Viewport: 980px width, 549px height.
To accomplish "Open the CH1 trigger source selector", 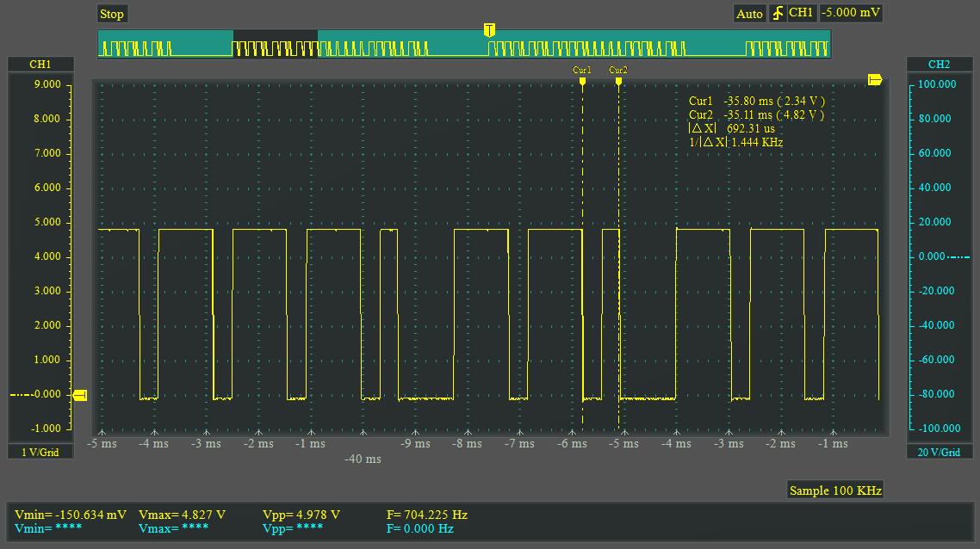I will pos(802,14).
